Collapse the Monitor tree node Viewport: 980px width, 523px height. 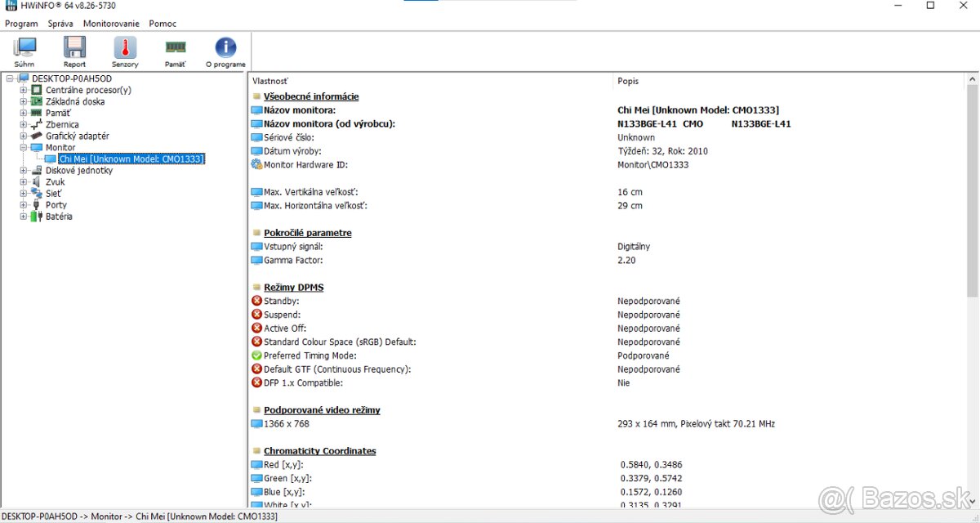click(x=24, y=148)
